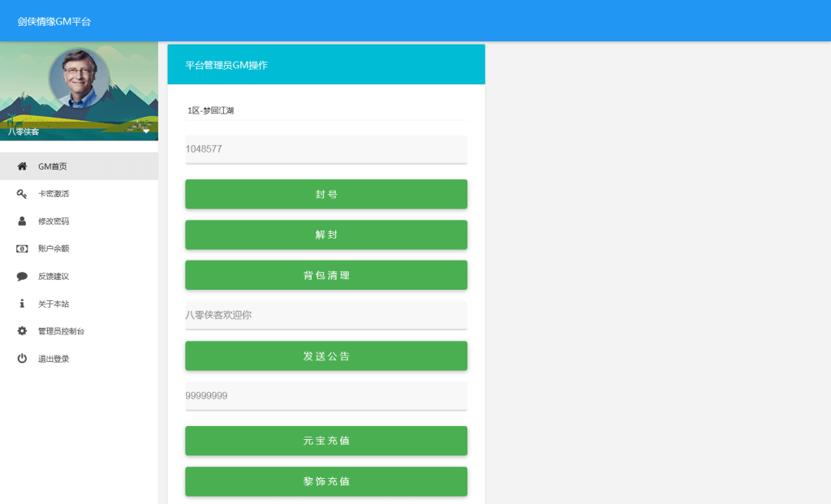
Task: Select the home icon beside GM首页
Action: point(21,166)
